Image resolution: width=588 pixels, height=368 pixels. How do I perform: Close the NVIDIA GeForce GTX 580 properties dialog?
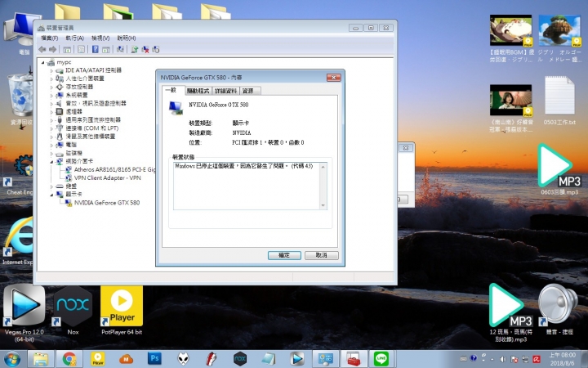[333, 78]
